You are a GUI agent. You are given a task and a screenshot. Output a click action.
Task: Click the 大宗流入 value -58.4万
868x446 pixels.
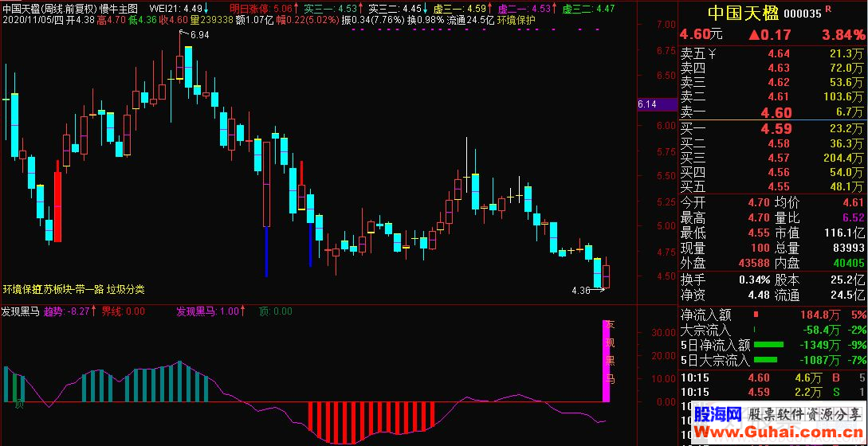(x=820, y=331)
